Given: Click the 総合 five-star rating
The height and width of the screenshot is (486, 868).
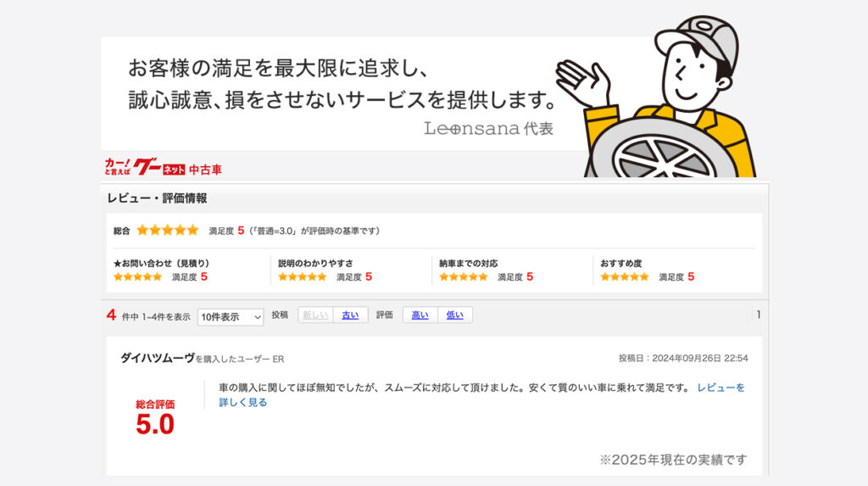Looking at the screenshot, I should pos(167,231).
